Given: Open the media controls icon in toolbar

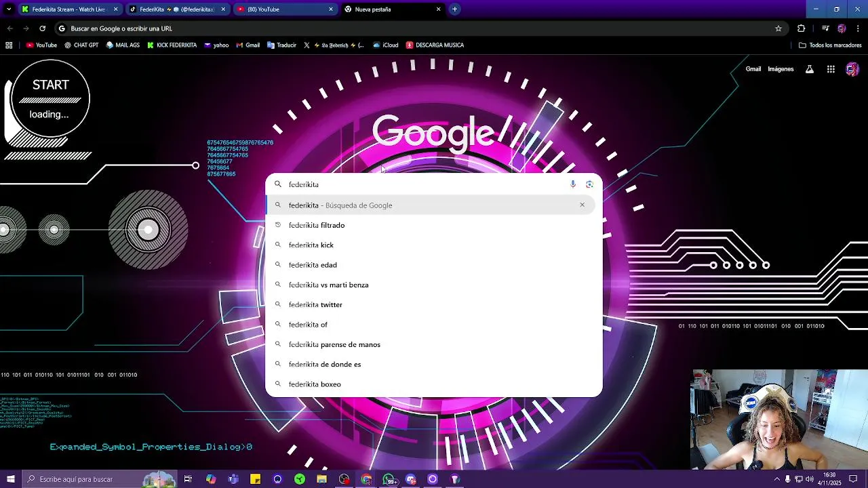Looking at the screenshot, I should 825,28.
